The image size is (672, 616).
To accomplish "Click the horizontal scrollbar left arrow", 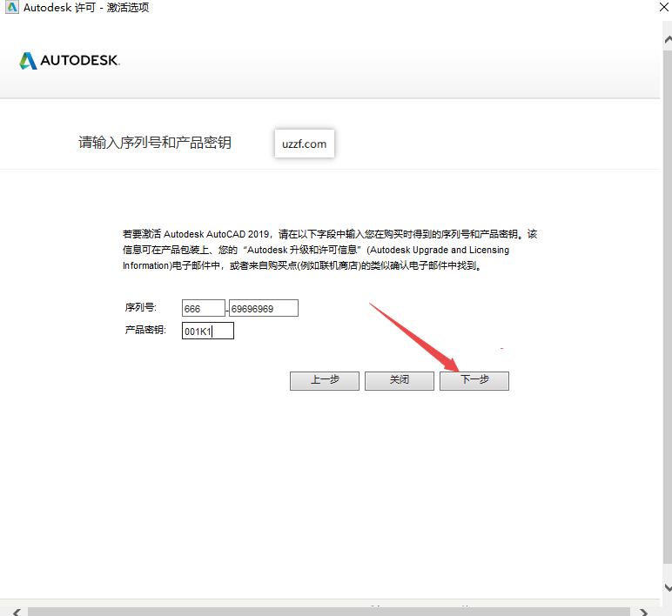I will click(x=15, y=611).
